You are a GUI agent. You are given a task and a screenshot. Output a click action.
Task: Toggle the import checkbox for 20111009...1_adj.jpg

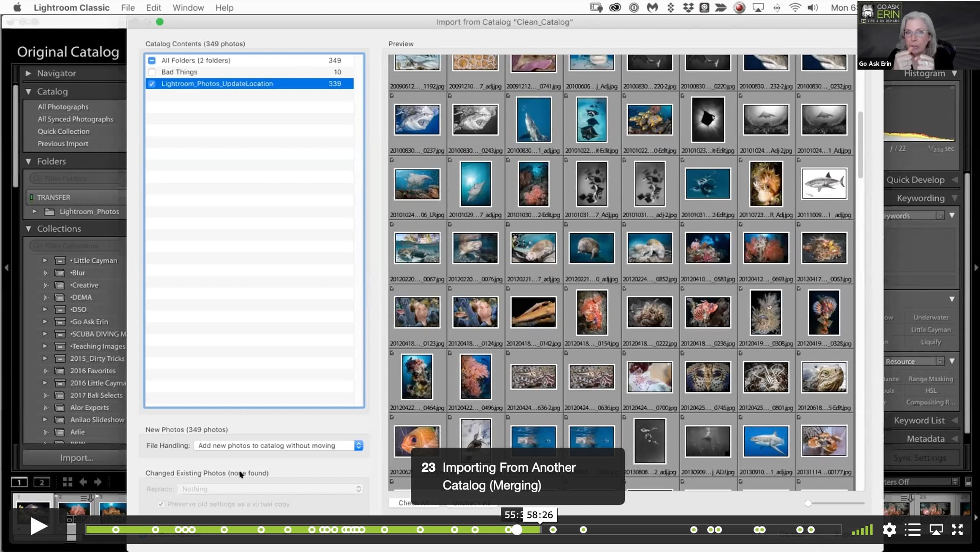[x=799, y=160]
